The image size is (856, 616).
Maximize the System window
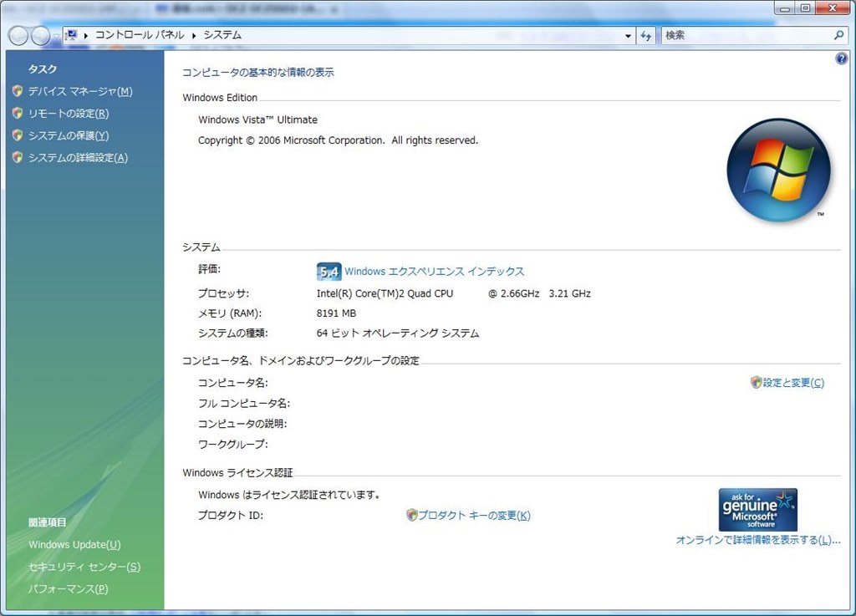point(805,8)
